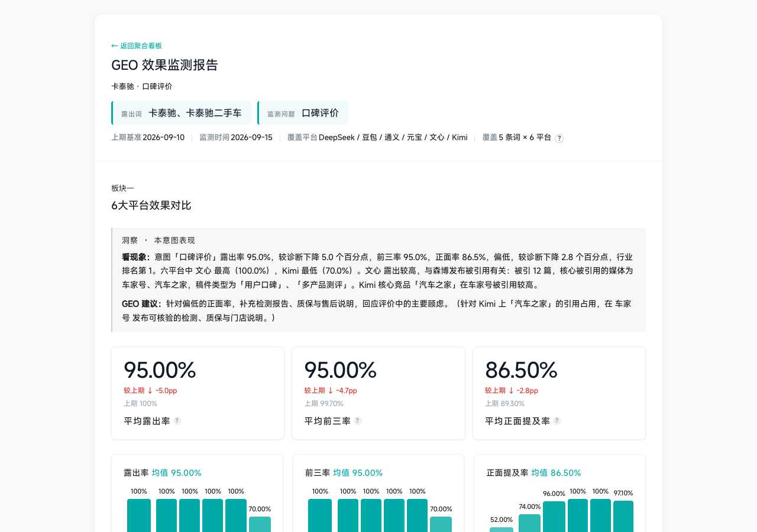Click the 较上期 -5.0pp change indicator
Image resolution: width=757 pixels, height=532 pixels.
coord(150,391)
